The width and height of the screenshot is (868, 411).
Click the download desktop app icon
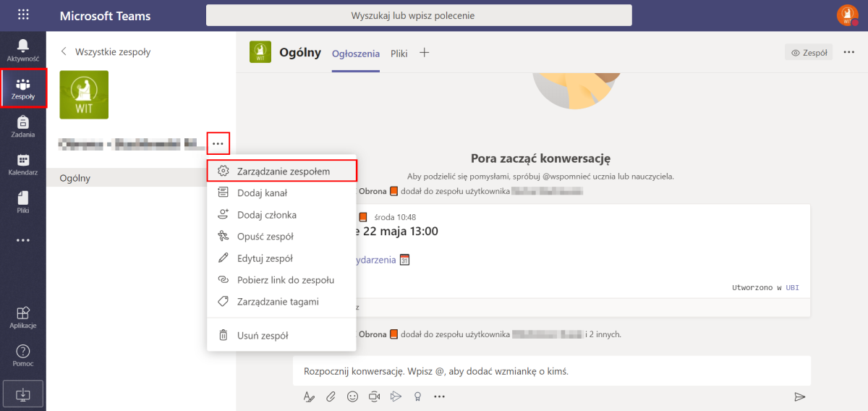pos(23,394)
